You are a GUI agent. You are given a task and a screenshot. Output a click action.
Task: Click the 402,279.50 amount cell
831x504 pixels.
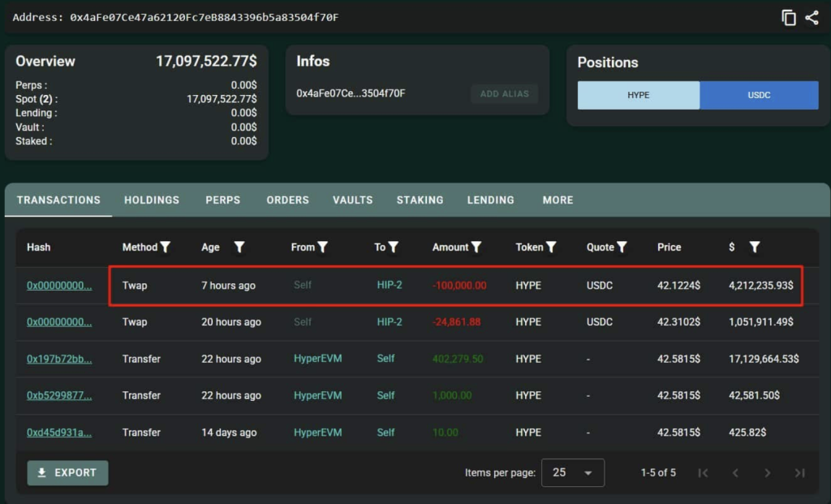[458, 360]
